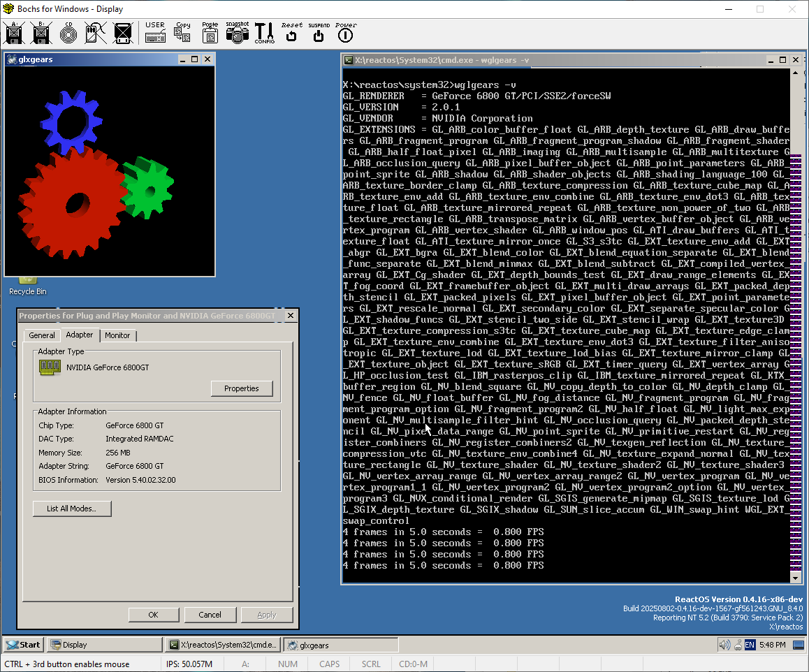
Task: Click the SCRL status bar indicator
Action: pos(371,664)
